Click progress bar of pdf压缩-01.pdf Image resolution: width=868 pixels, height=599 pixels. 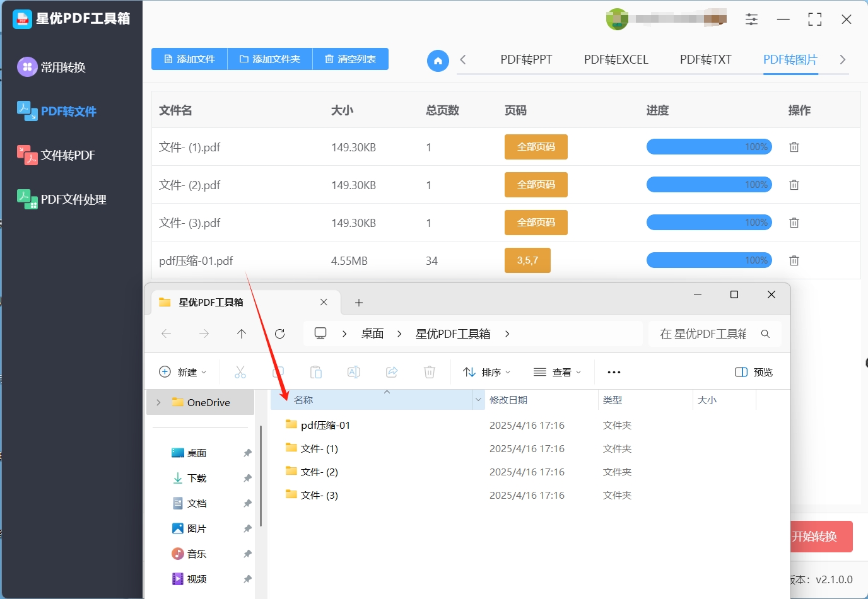point(709,260)
